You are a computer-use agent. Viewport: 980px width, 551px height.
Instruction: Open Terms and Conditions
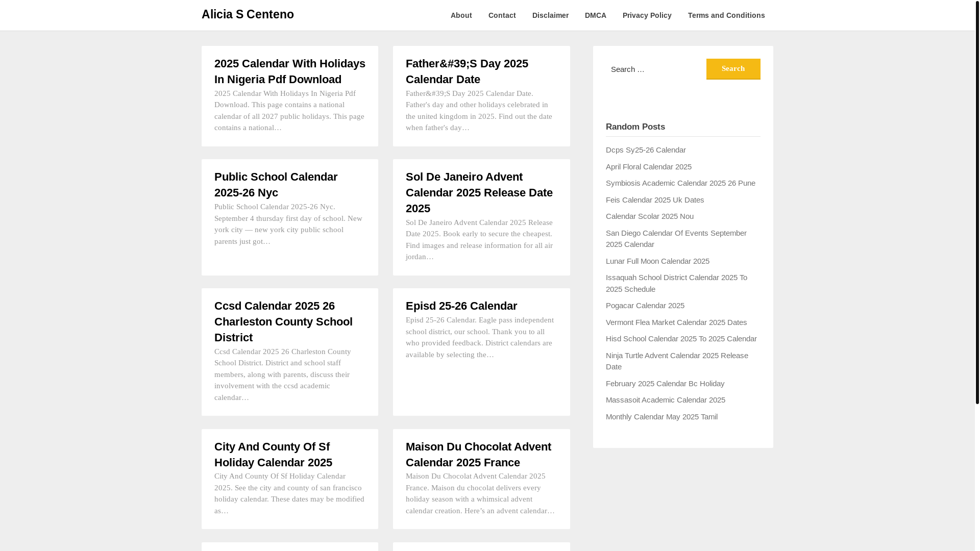[726, 15]
